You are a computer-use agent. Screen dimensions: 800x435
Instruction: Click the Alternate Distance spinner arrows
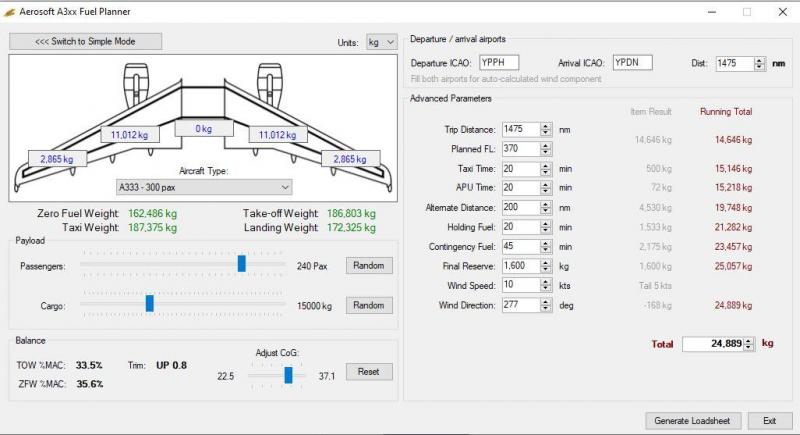(546, 208)
